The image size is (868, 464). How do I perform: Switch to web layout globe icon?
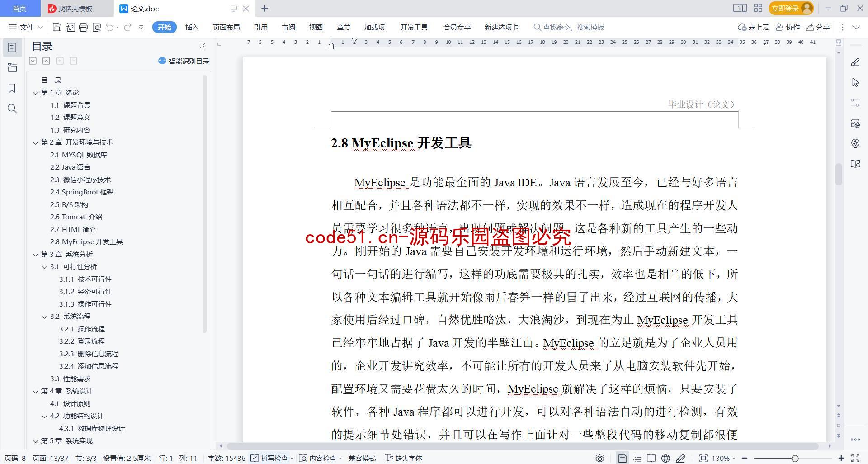point(665,458)
